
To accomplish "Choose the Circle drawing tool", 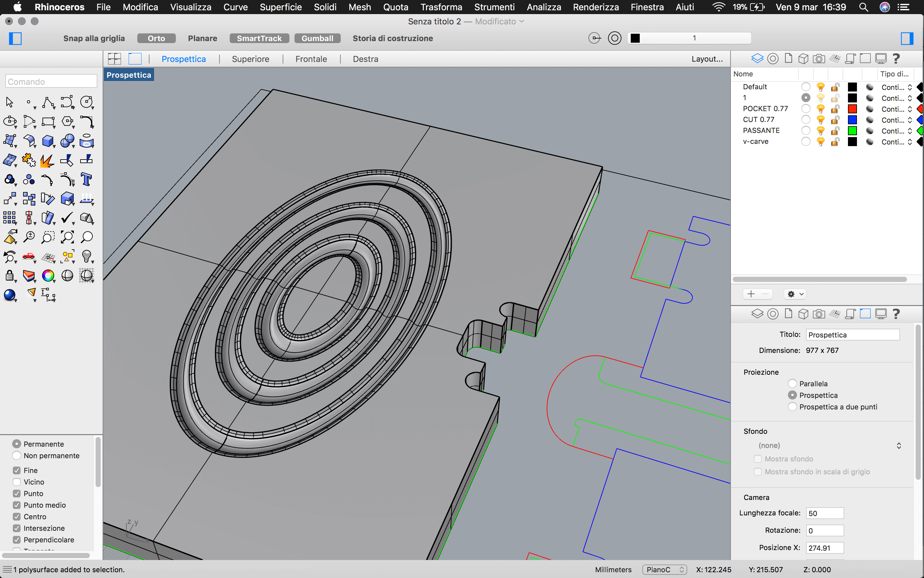I will pyautogui.click(x=87, y=102).
